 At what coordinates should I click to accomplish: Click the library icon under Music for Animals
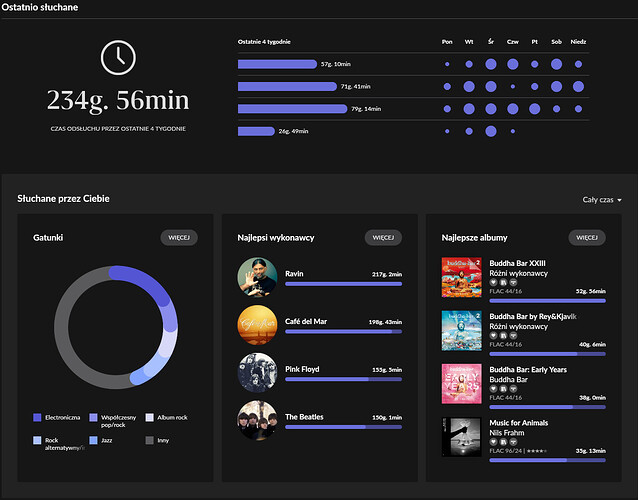click(x=503, y=442)
